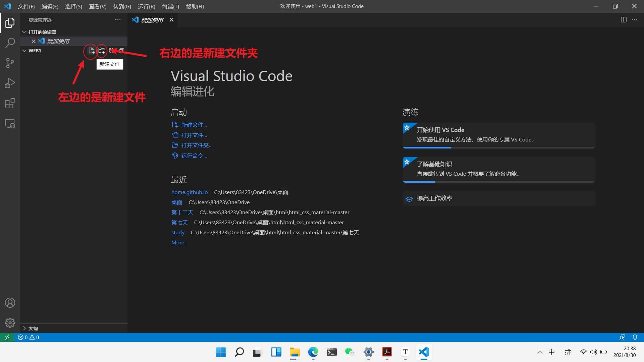Open recent folder 第七天
The image size is (644, 362).
click(179, 222)
